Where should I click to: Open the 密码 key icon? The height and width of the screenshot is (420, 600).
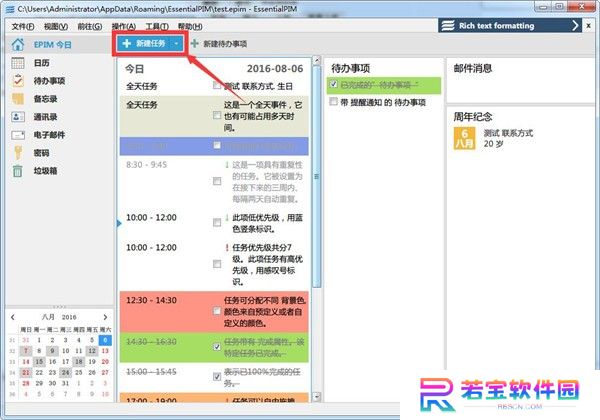[18, 153]
